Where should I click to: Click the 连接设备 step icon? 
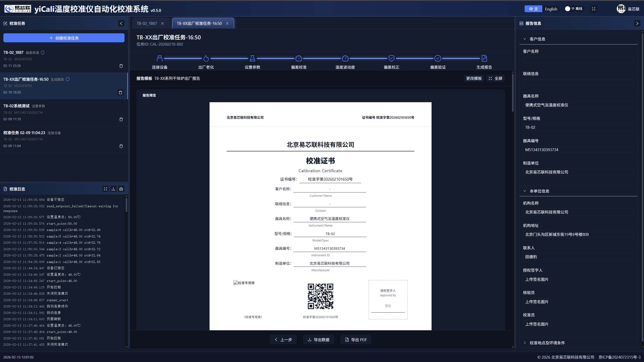pos(159,58)
